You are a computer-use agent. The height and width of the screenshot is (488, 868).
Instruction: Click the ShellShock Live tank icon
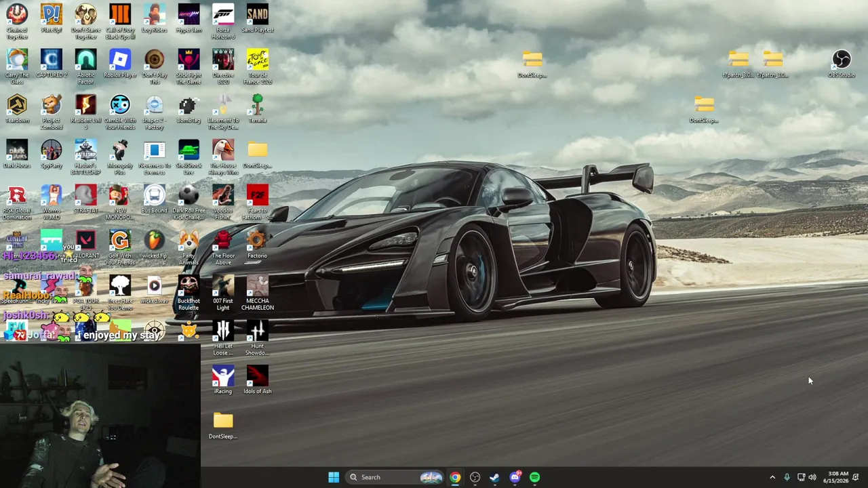(x=189, y=157)
